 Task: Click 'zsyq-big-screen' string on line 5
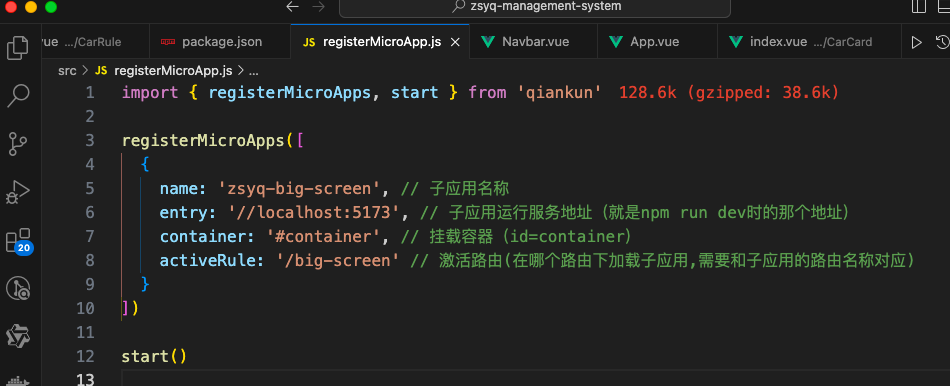[299, 188]
